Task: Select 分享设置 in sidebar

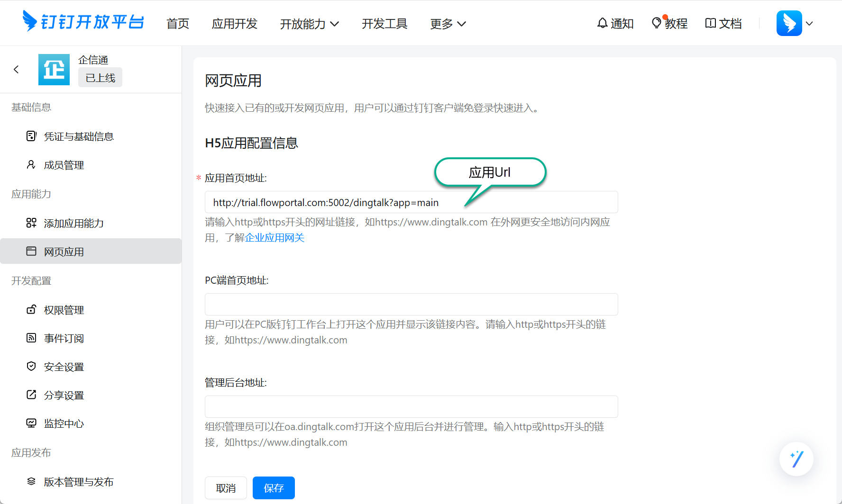Action: coord(91,395)
